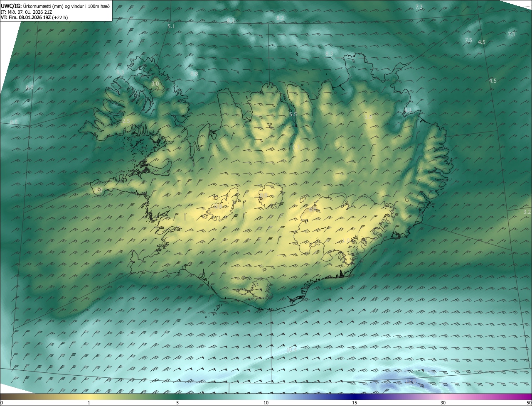Click the map value label 5.1

[x=171, y=27]
